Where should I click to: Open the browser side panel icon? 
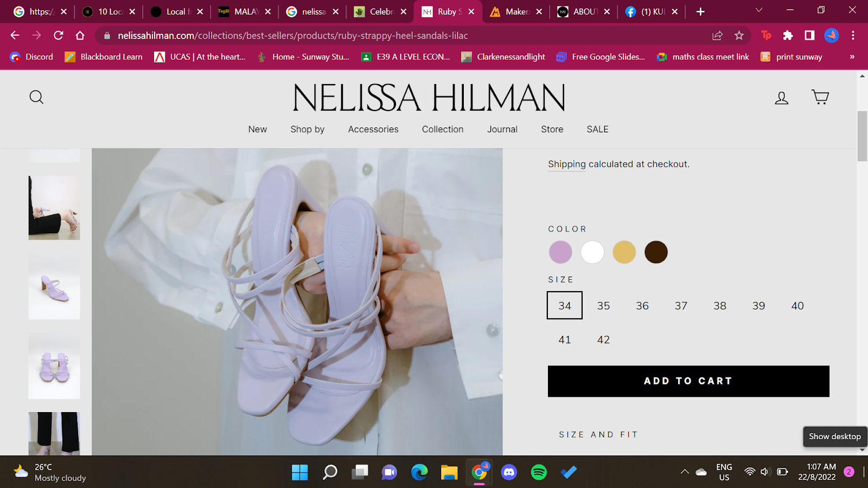click(x=809, y=35)
